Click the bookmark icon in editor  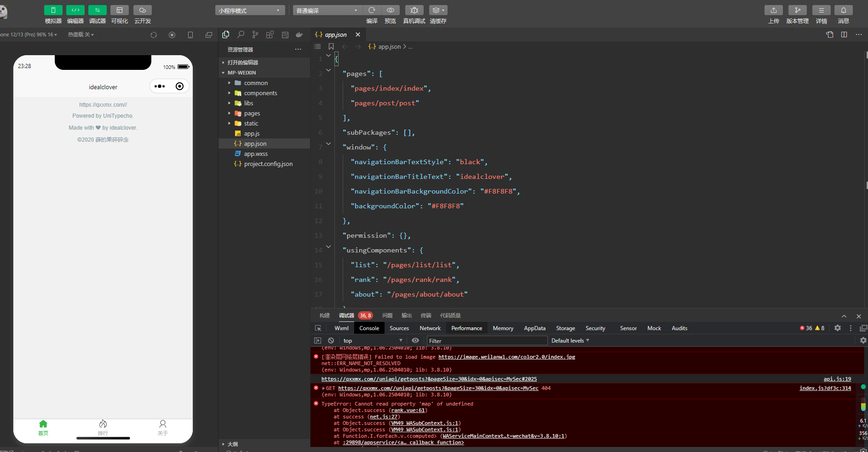331,46
